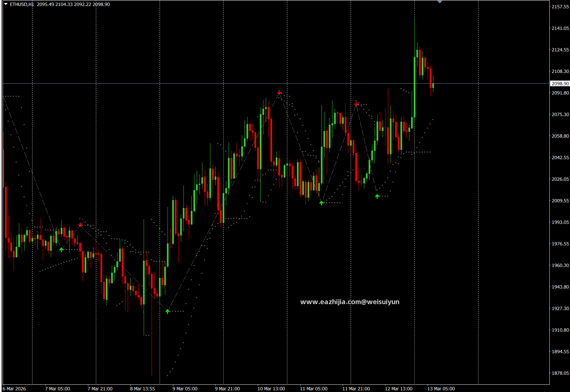Click the 2108.30 price scale label
This screenshot has height=392, width=570.
(x=560, y=71)
